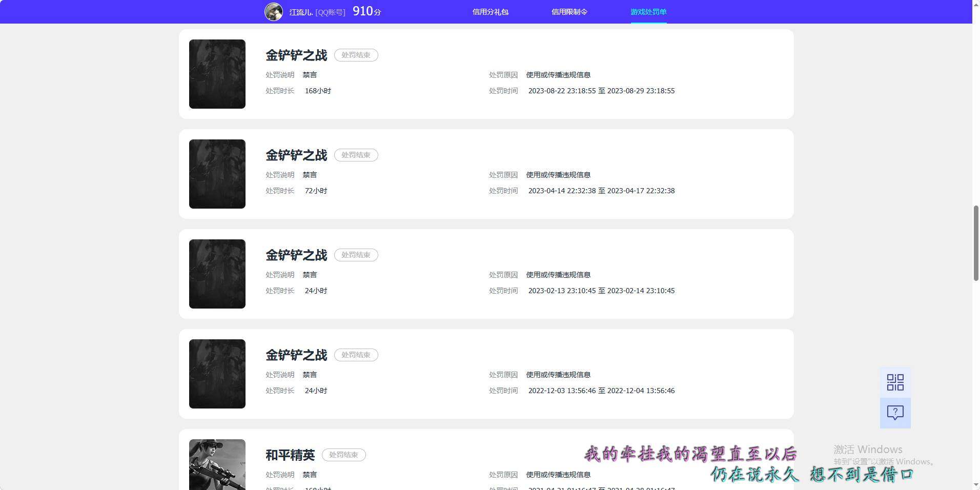The image size is (980, 490).
Task: Click the time range starting 2023-04-14 22:32:38
Action: click(x=601, y=191)
